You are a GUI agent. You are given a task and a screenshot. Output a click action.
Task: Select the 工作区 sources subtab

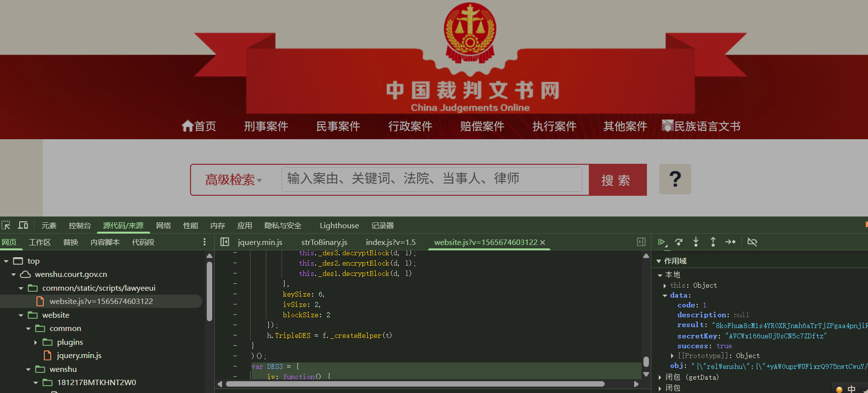[x=40, y=242]
